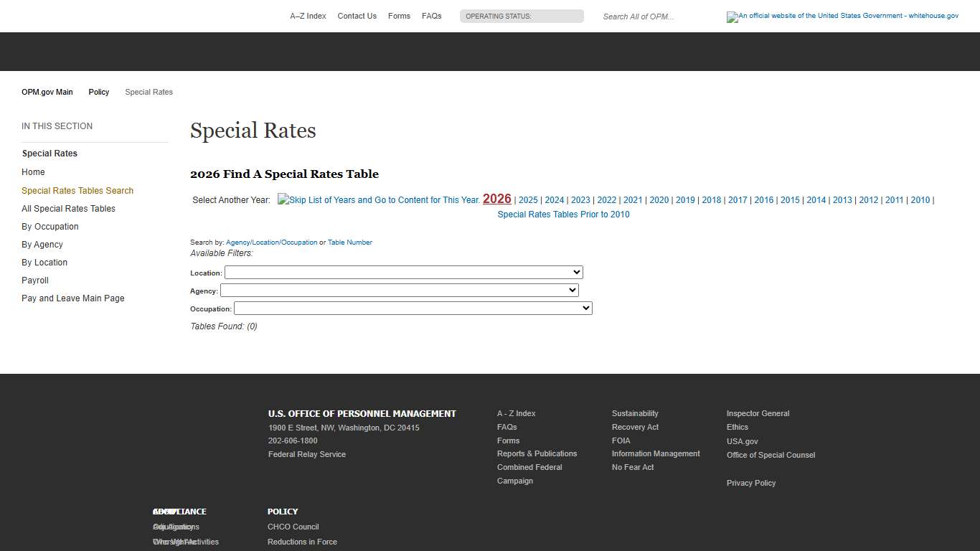Open the Payroll sidebar link
This screenshot has width=980, height=551.
[34, 280]
